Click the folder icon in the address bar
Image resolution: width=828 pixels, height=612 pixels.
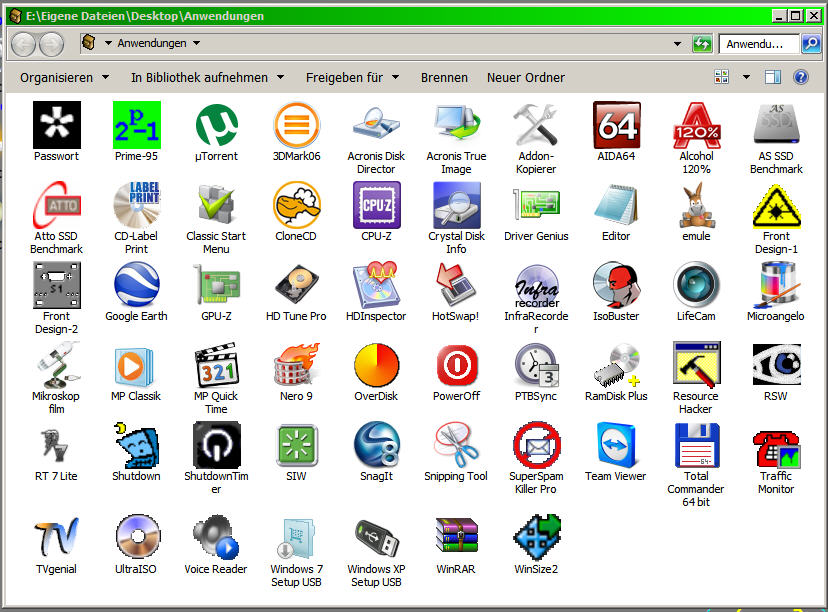click(89, 42)
